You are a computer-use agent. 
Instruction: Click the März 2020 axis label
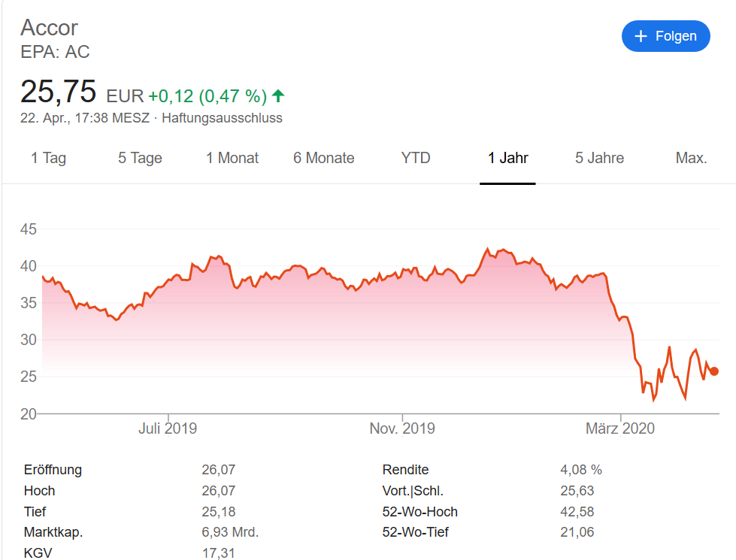(x=619, y=428)
